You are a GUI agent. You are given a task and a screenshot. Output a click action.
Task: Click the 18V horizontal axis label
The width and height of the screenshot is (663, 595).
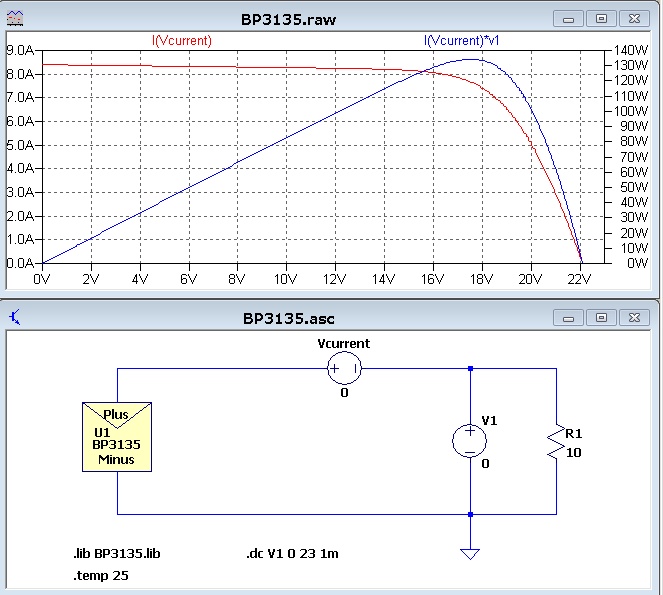(x=482, y=279)
